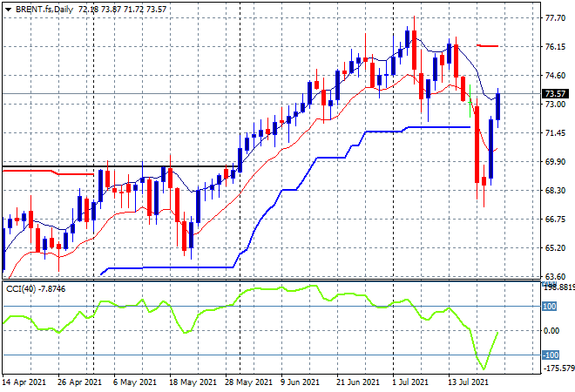Select the 14 Apr 2021 date label

[x=24, y=382]
